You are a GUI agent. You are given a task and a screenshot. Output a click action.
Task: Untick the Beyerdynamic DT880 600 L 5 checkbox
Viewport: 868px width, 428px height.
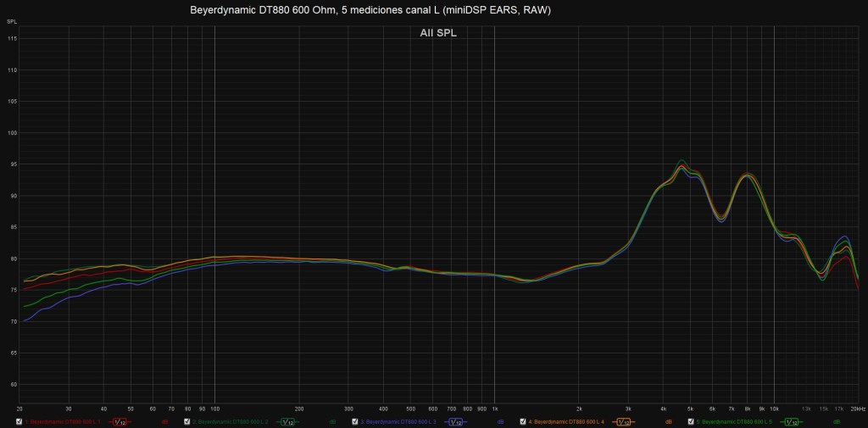(x=691, y=421)
